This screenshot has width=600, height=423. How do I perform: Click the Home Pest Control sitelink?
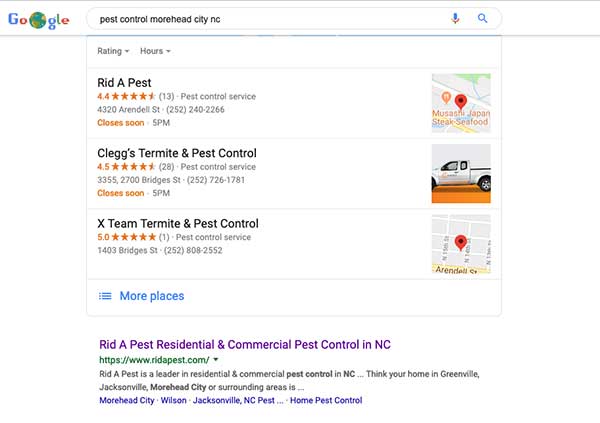(x=326, y=400)
